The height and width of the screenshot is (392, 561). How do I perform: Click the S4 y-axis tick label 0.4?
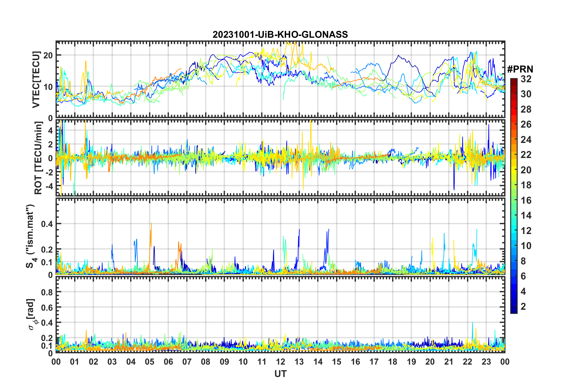(x=47, y=224)
